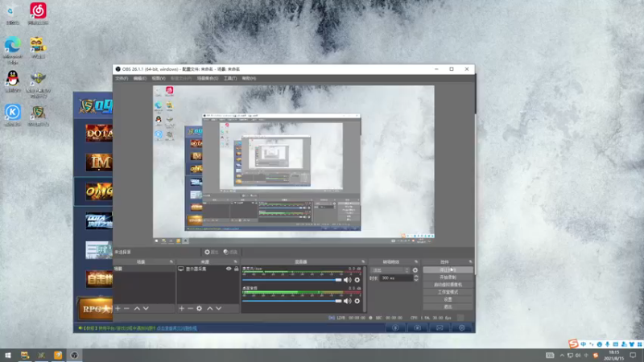Mute the Desktop Audio speaker icon
644x362 pixels.
[x=348, y=301]
